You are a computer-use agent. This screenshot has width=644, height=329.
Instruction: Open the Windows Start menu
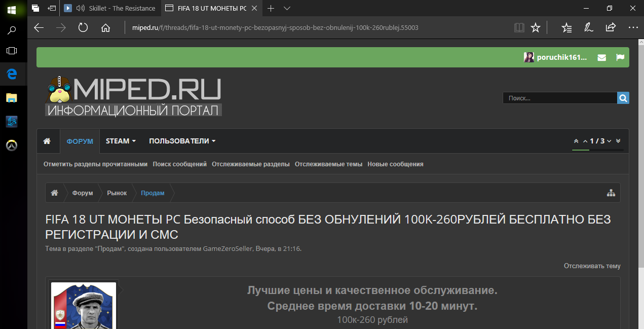pos(12,9)
